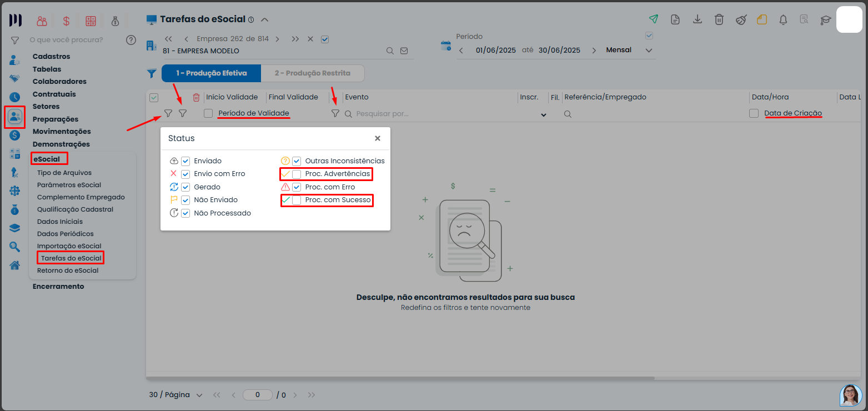
Task: Open Parâmetros eSocial in the sidebar
Action: tap(69, 185)
